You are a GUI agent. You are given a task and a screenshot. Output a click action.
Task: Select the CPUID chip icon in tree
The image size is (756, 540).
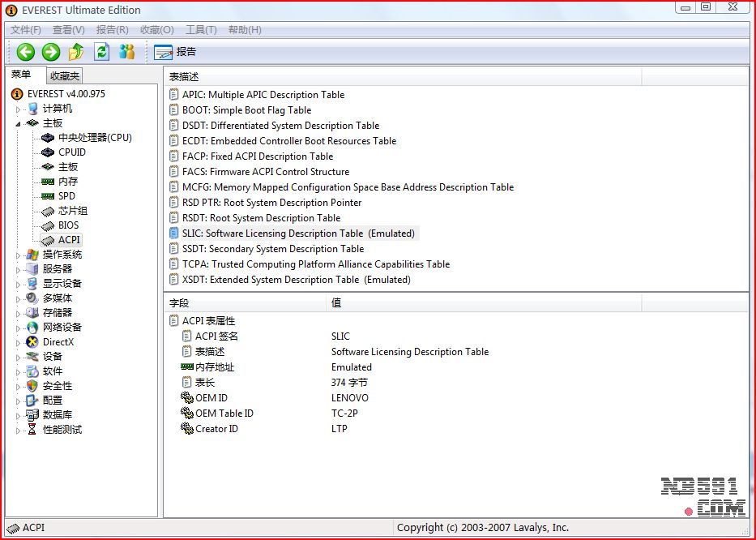48,152
